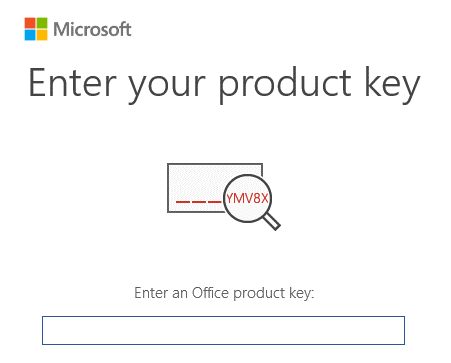The image size is (451, 363).
Task: Click the first red dash on the card
Action: tap(182, 201)
